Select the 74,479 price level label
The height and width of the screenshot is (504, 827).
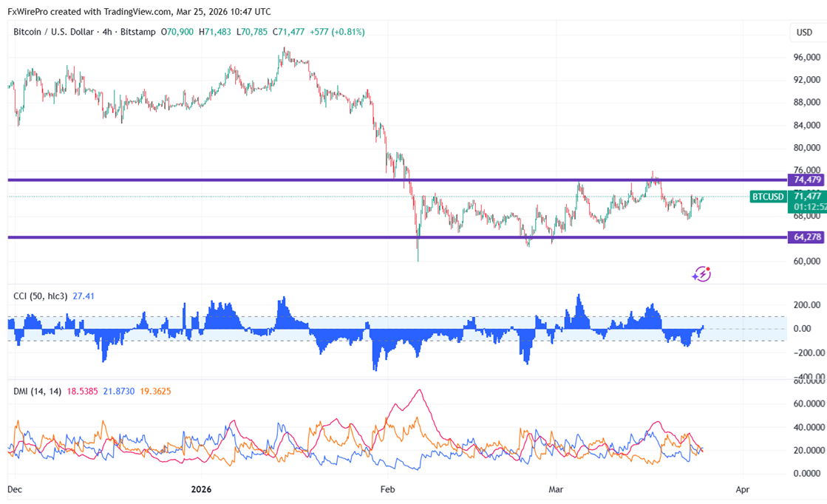pos(807,180)
